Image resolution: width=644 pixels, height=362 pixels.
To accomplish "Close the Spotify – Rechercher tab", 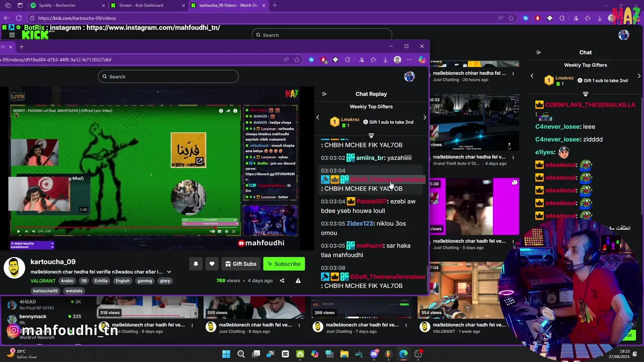I will point(103,6).
